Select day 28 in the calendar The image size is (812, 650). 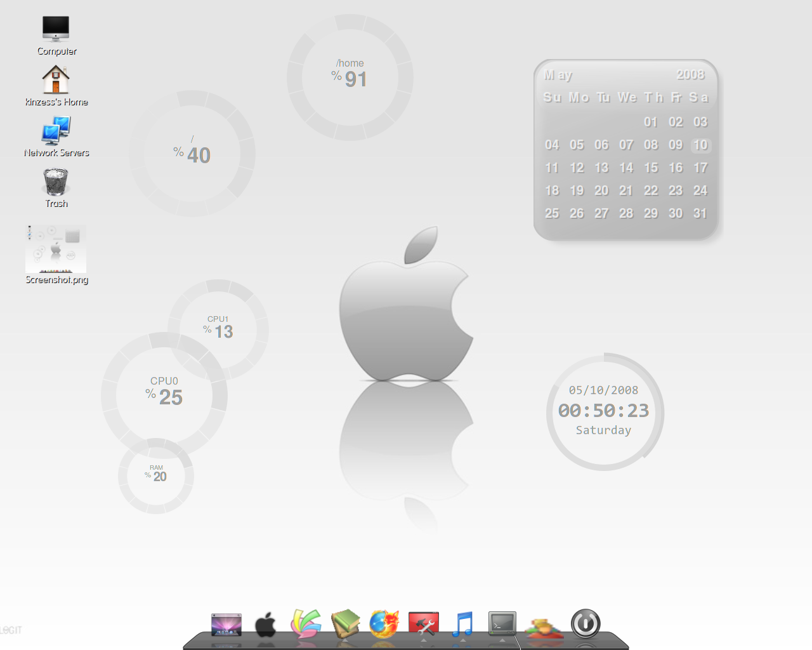tap(626, 213)
